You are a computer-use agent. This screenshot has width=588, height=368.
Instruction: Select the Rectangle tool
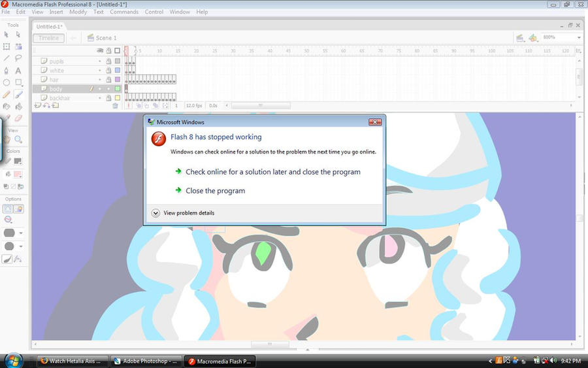click(18, 82)
